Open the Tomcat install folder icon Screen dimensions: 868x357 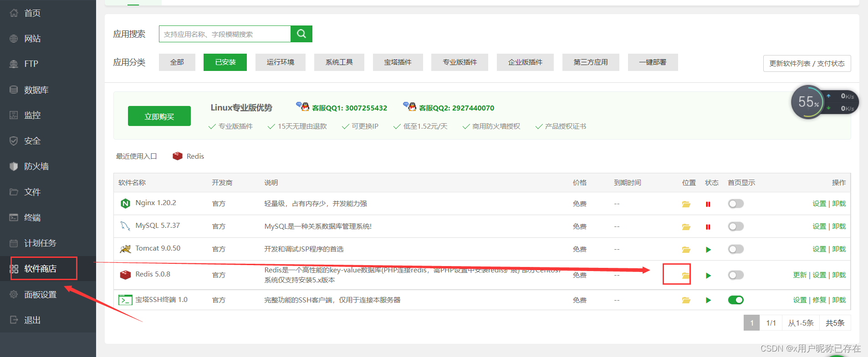point(686,250)
